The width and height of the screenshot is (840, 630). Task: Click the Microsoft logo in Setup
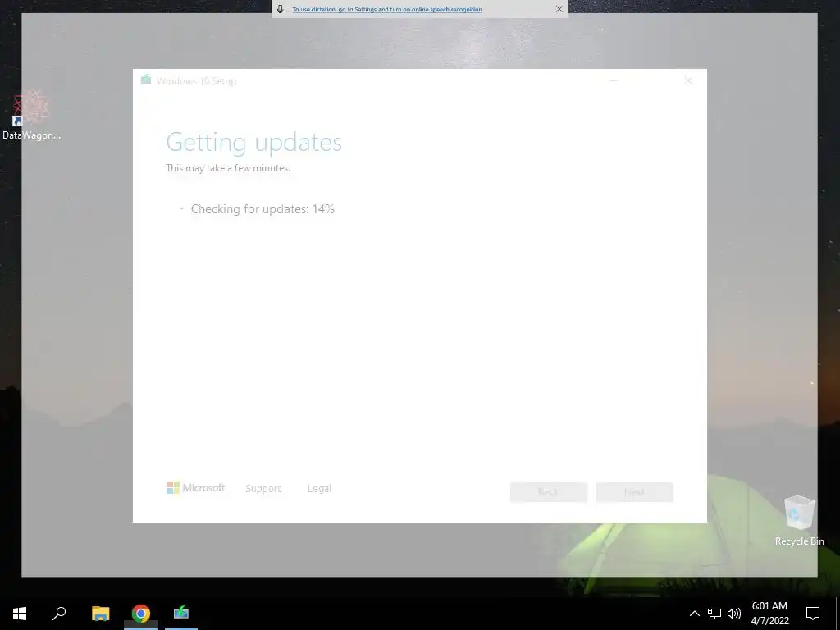coord(196,487)
